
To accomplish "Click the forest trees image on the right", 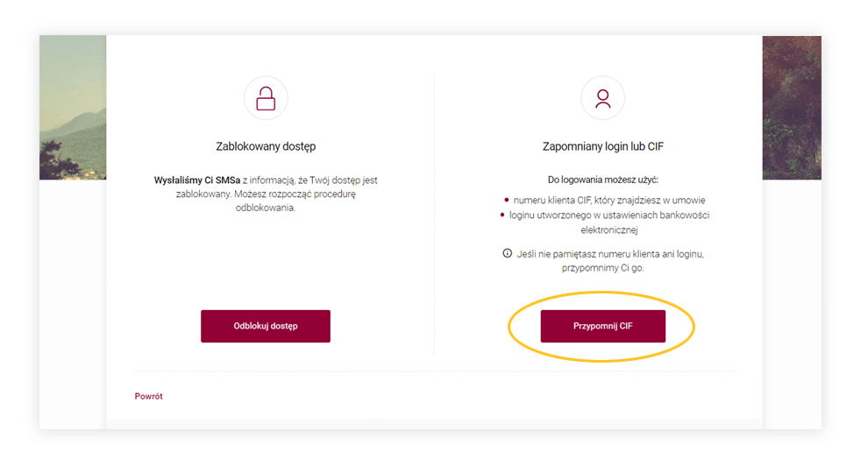I will point(792,107).
